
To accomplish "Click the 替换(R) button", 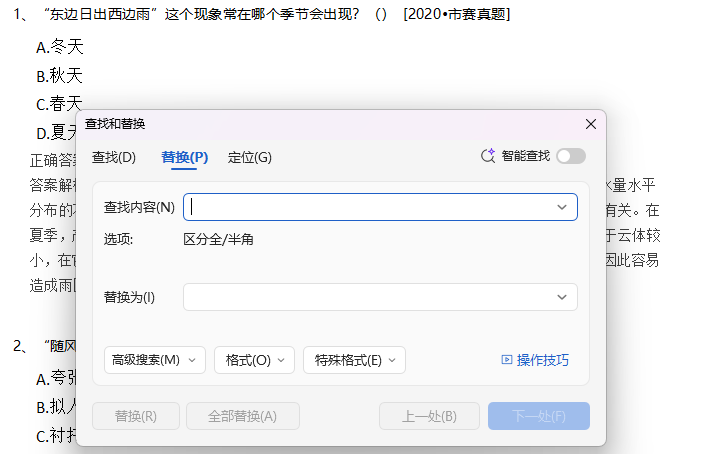I will click(x=136, y=416).
